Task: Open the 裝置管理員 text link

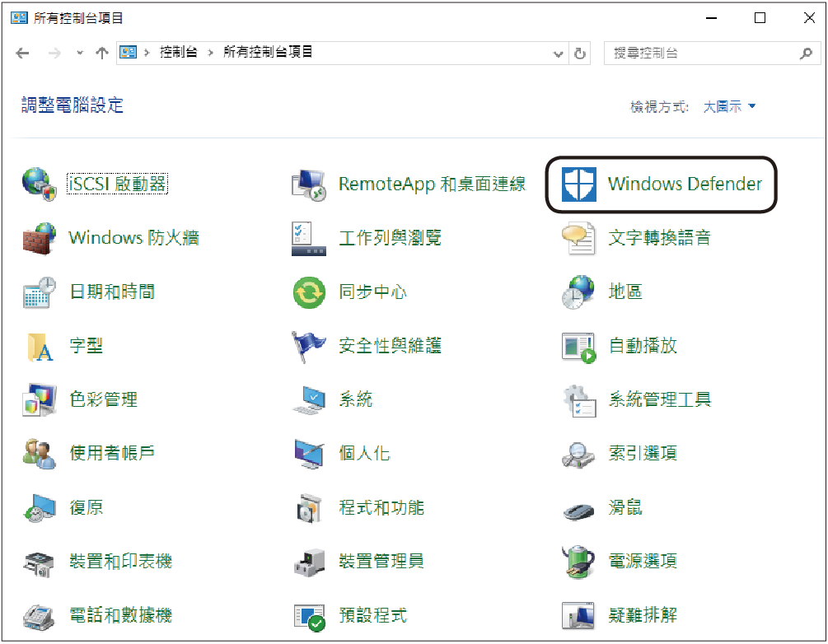Action: click(381, 562)
